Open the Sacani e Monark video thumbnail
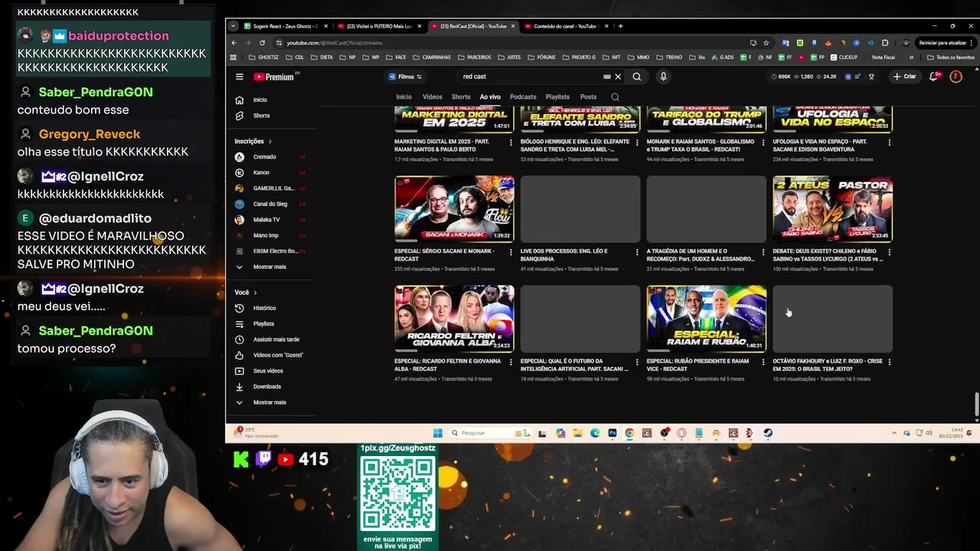 coord(454,209)
